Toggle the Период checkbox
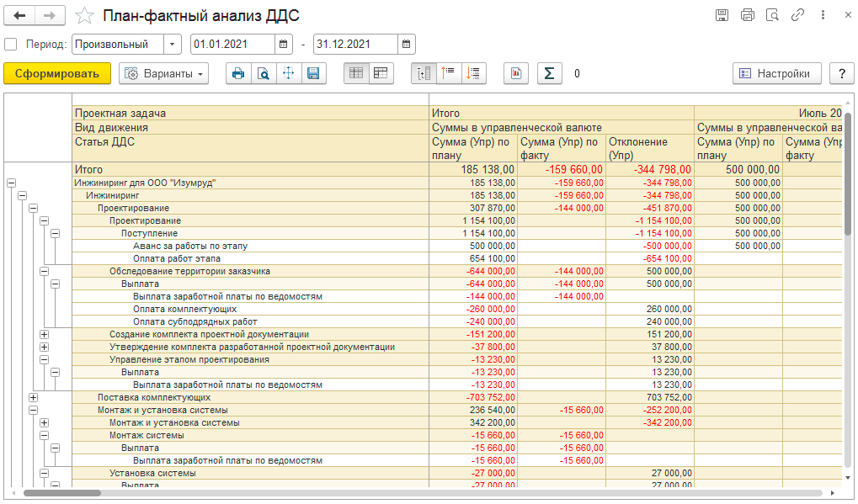Screen dimensions: 858x504 11,45
